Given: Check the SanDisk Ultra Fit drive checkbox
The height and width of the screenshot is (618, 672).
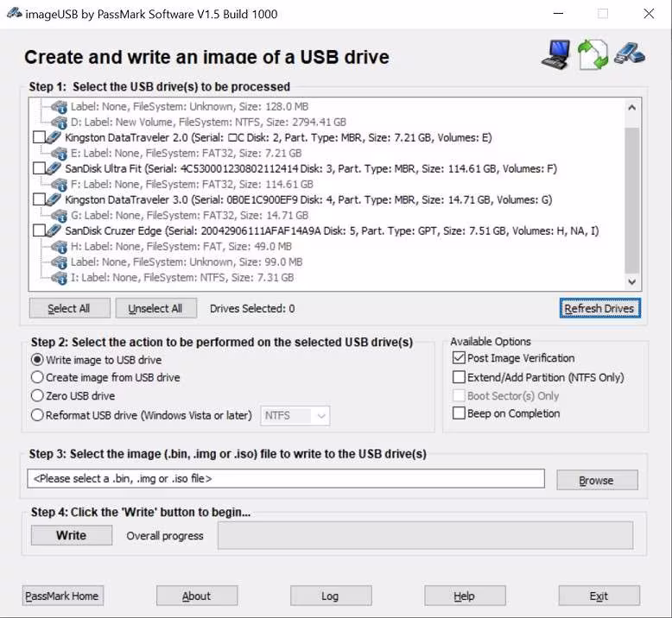Looking at the screenshot, I should (x=39, y=168).
